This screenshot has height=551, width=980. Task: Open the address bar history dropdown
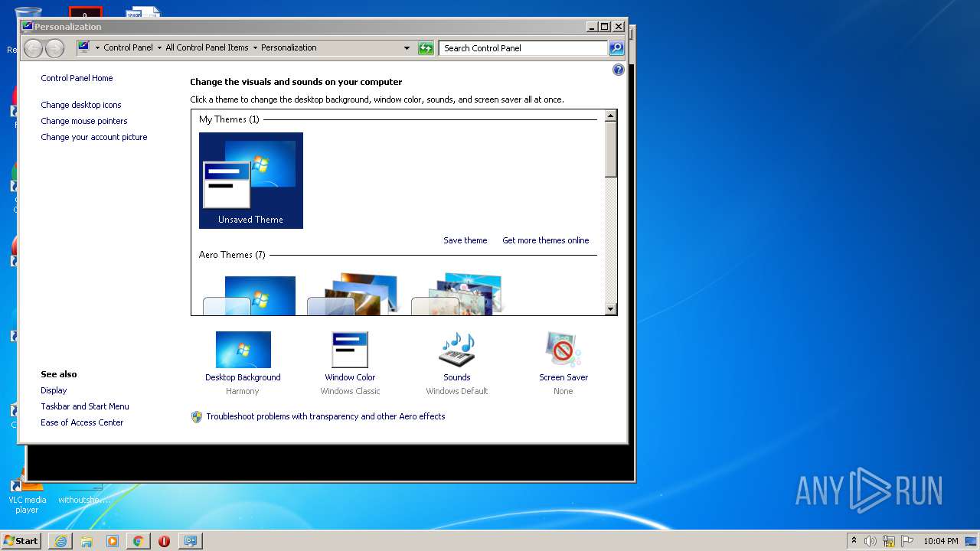click(x=407, y=48)
